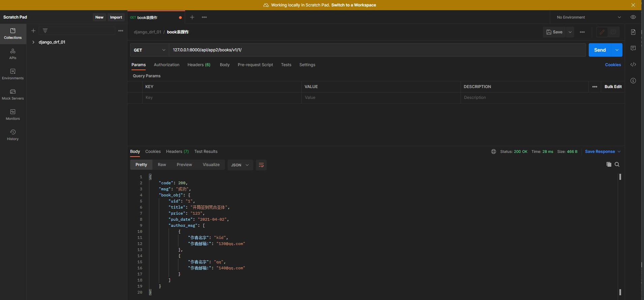Viewport: 644px width, 300px height.
Task: Click the Import button
Action: (x=116, y=17)
